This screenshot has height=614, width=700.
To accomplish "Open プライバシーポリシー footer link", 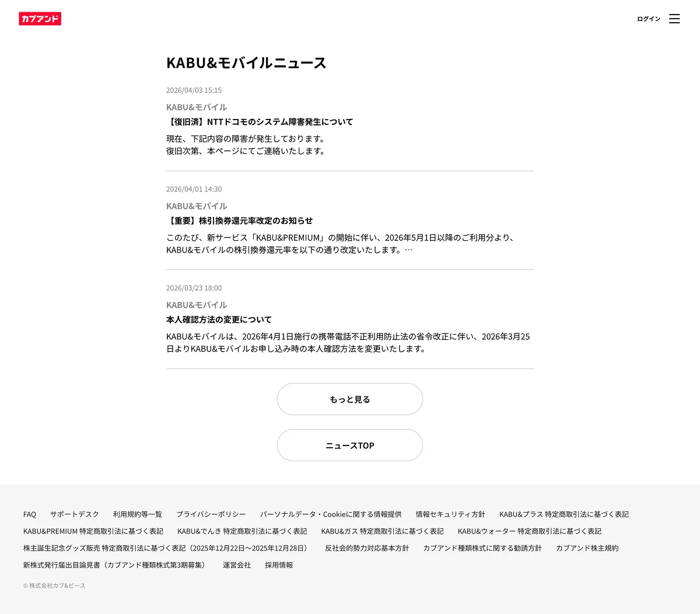I will pyautogui.click(x=211, y=514).
